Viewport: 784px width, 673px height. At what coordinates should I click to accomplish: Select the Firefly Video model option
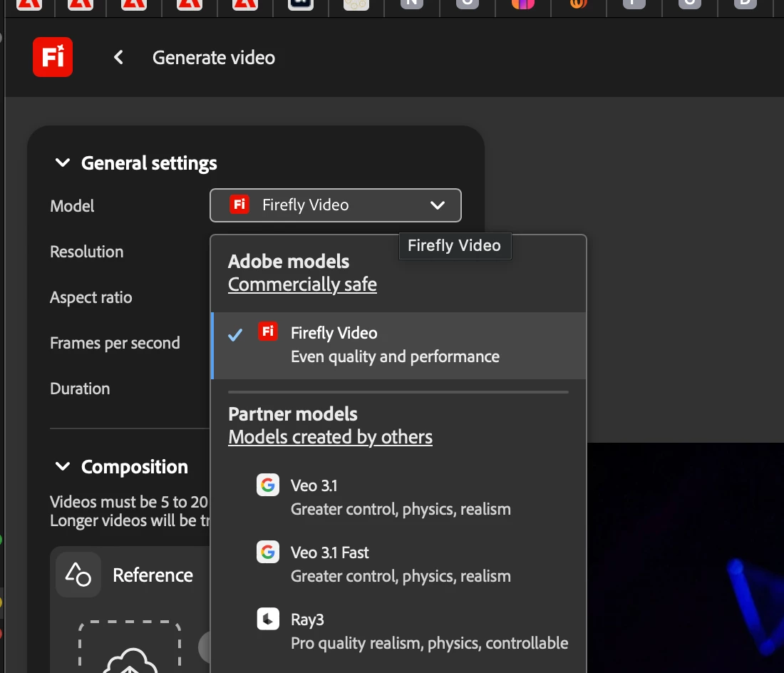click(398, 345)
